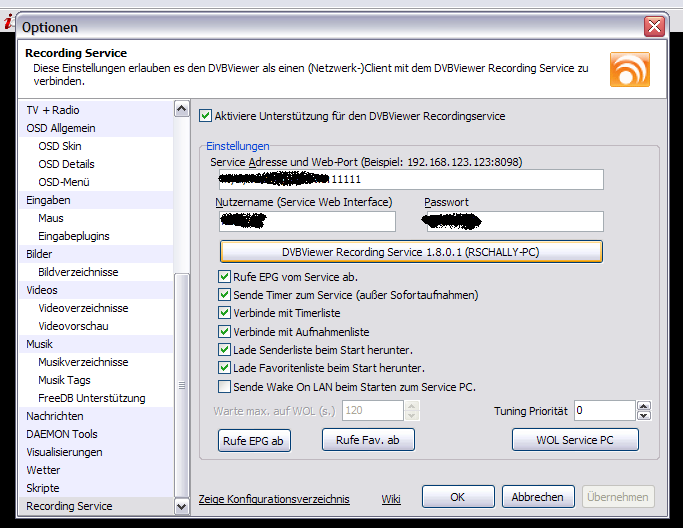Toggle DVBViewer Recordingservice support checkbox

click(x=205, y=116)
